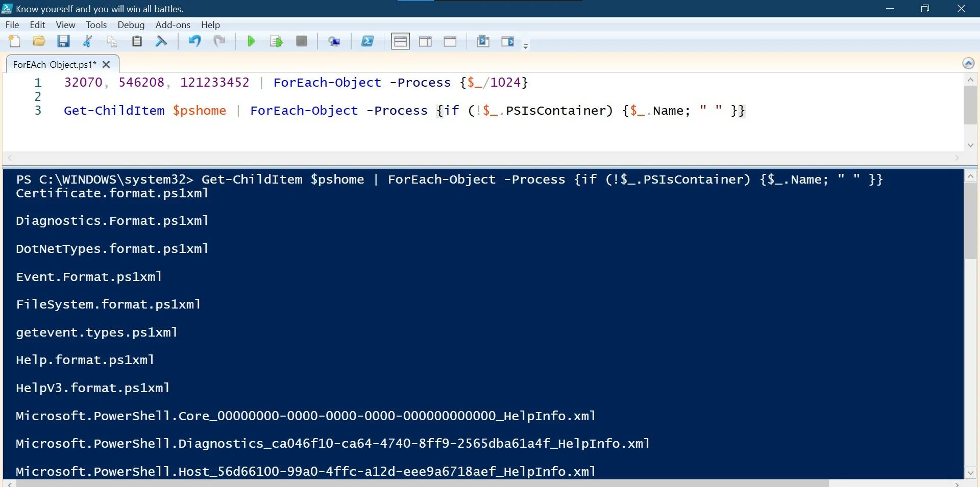Cut selection with the scissors icon
The height and width of the screenshot is (487, 980).
click(88, 41)
